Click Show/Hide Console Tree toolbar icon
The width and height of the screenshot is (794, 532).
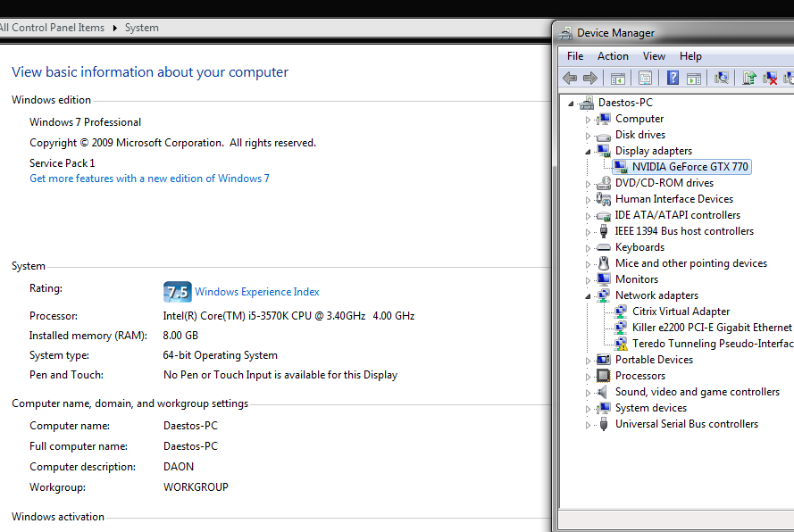coord(618,78)
